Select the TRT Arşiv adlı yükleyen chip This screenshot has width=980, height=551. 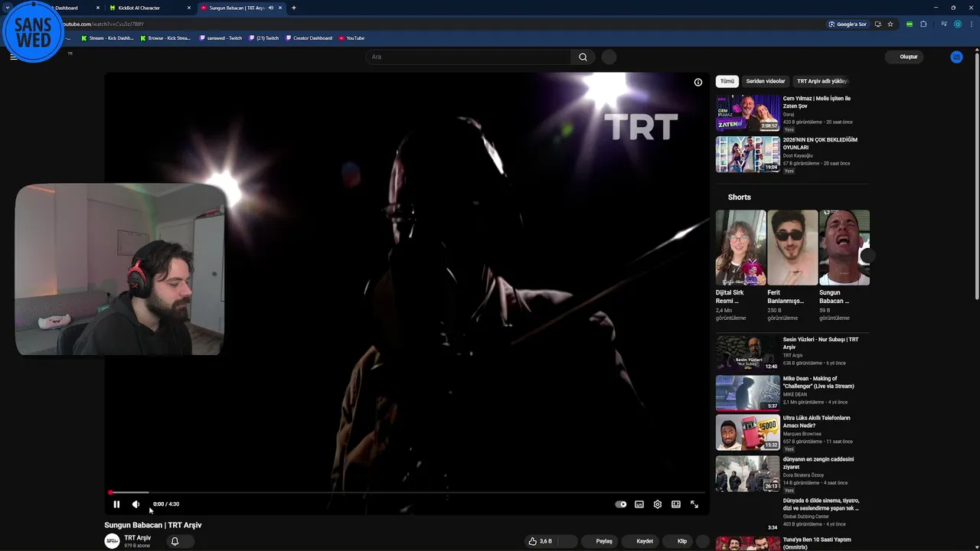pos(822,81)
